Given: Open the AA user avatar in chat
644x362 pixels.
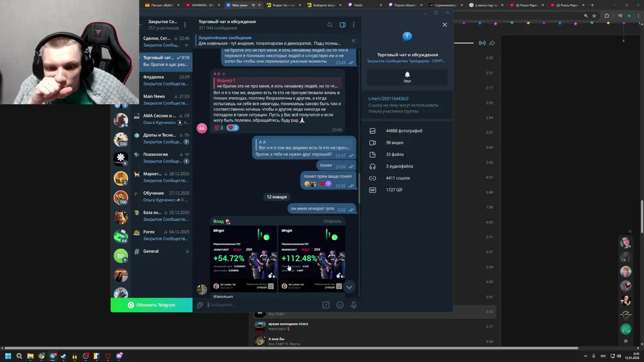Looking at the screenshot, I should 202,128.
